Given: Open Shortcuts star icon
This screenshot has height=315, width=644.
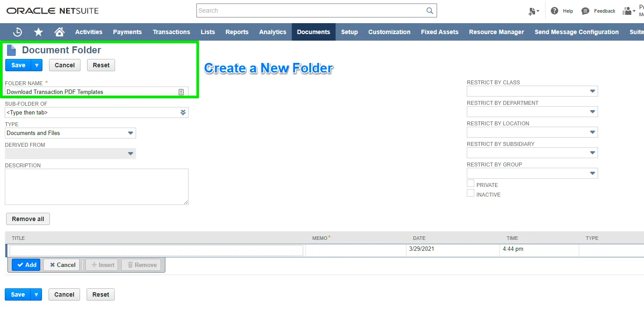Looking at the screenshot, I should [x=38, y=32].
